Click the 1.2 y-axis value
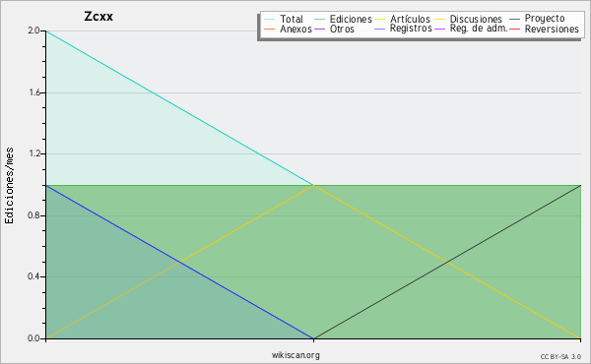This screenshot has width=591, height=364. point(34,153)
